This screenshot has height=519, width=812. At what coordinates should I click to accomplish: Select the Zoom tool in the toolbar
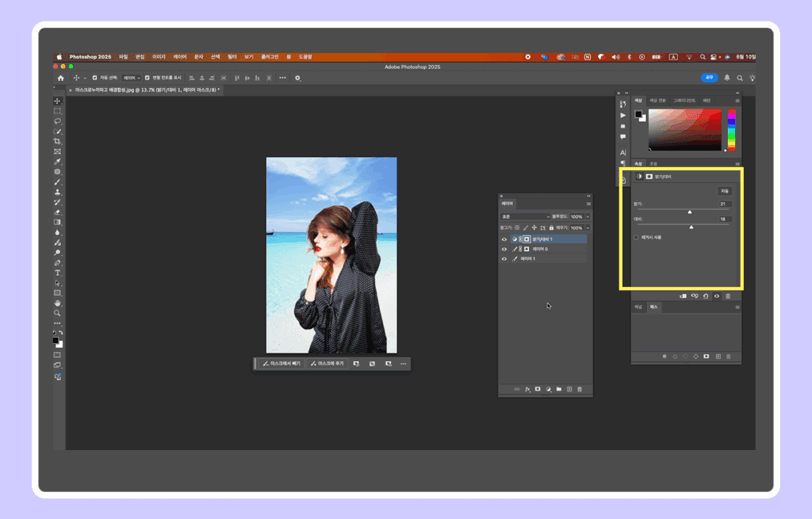point(57,313)
